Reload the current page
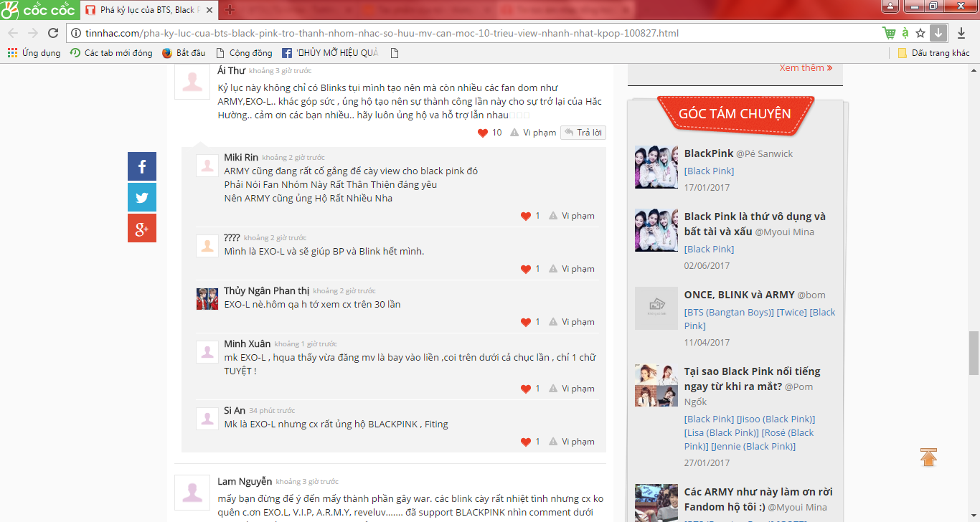The height and width of the screenshot is (522, 980). [53, 33]
